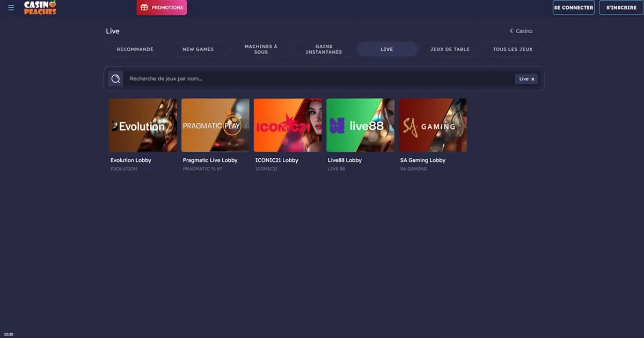Show the Tous les Jeux tab
Screen dimensions: 644x338
(513, 49)
